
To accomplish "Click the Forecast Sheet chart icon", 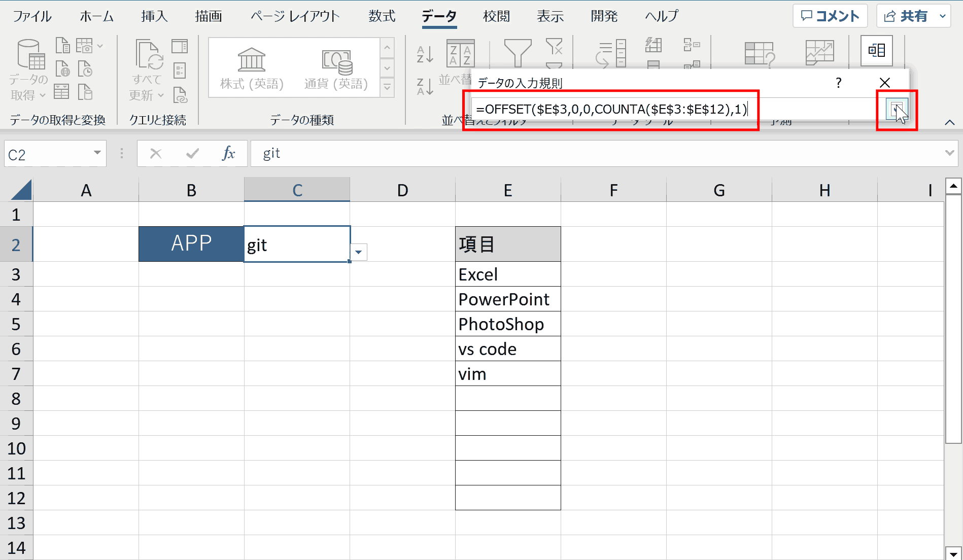I will (820, 53).
